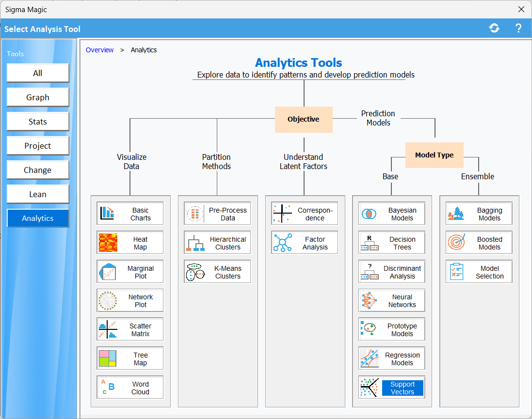
Task: Switch to the Graph tools tab
Action: click(38, 97)
